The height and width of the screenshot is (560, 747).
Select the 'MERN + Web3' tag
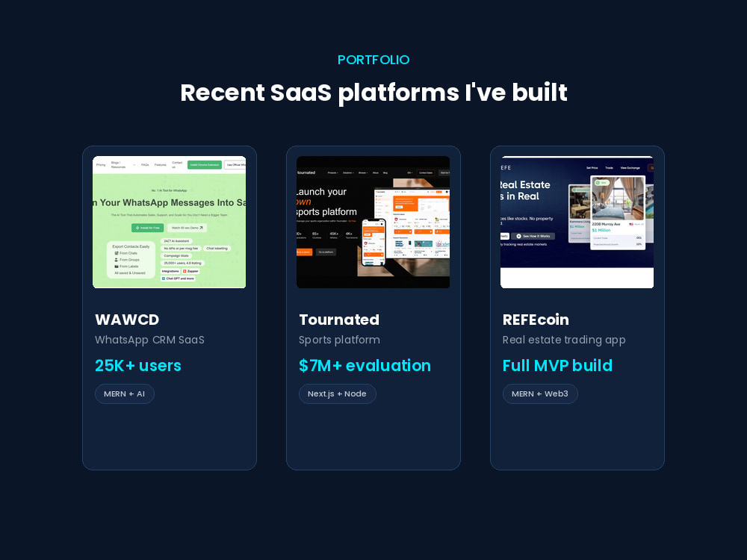coord(540,393)
